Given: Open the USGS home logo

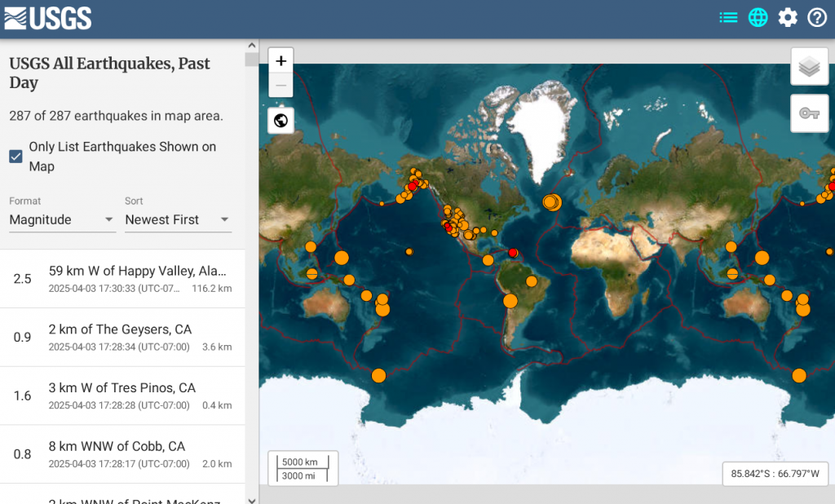Looking at the screenshot, I should click(x=47, y=18).
